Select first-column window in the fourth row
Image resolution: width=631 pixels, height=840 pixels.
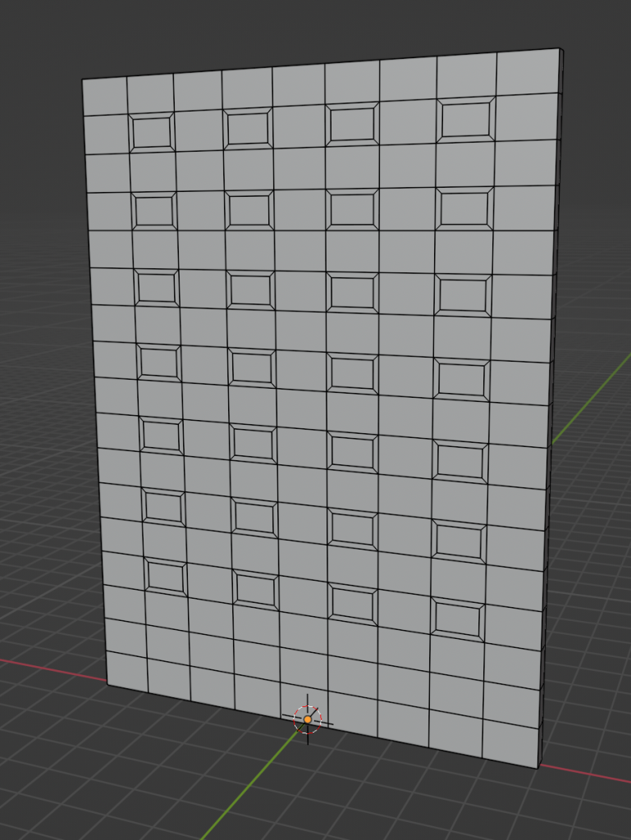(159, 362)
